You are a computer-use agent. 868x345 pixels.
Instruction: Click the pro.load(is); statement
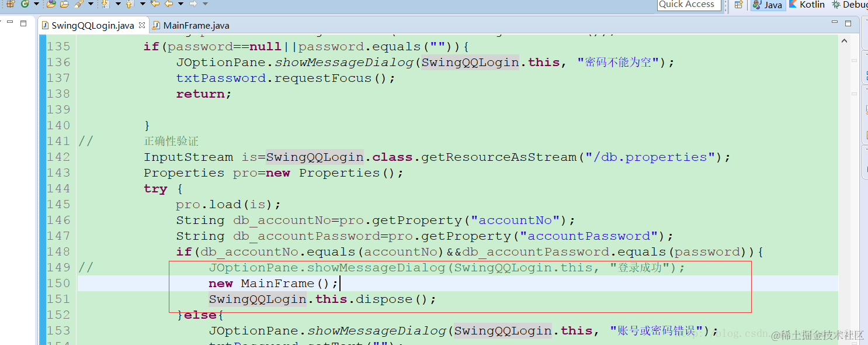228,204
